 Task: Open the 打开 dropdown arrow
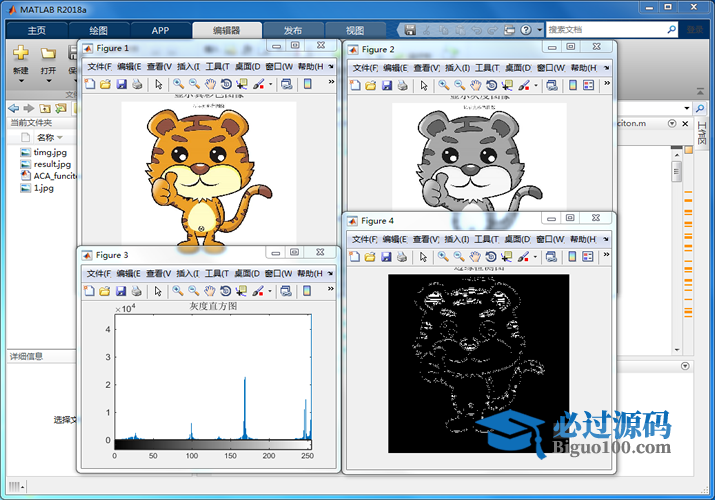tap(48, 81)
